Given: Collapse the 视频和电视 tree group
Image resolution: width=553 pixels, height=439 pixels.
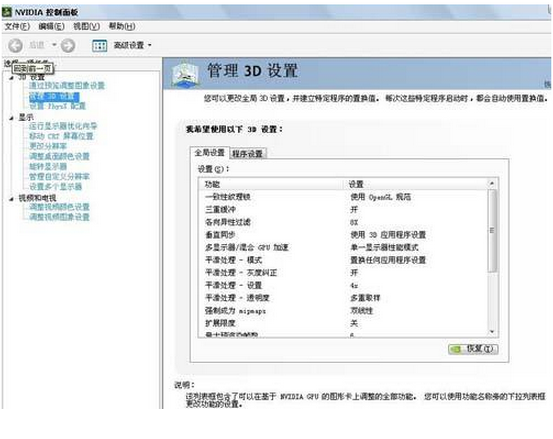Looking at the screenshot, I should [x=11, y=199].
